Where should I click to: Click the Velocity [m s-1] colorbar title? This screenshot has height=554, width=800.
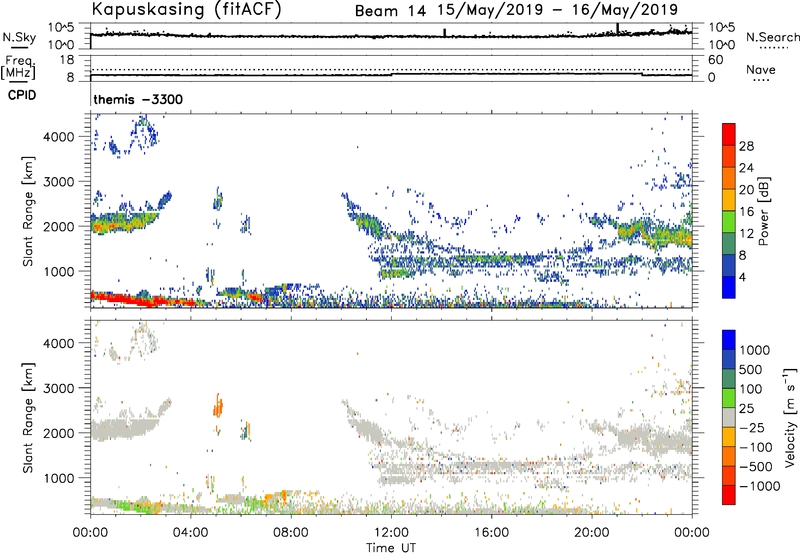pos(790,417)
